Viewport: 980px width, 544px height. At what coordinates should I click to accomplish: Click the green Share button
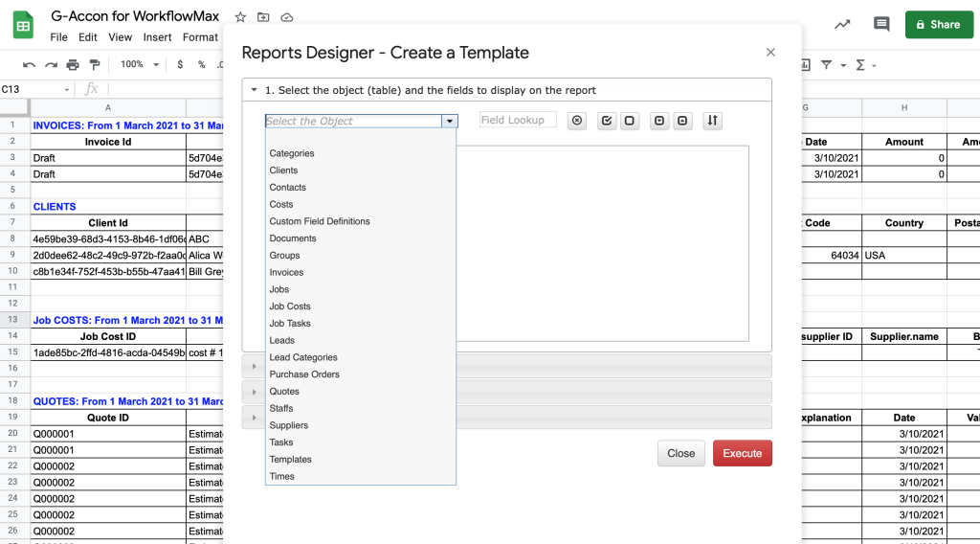tap(939, 24)
